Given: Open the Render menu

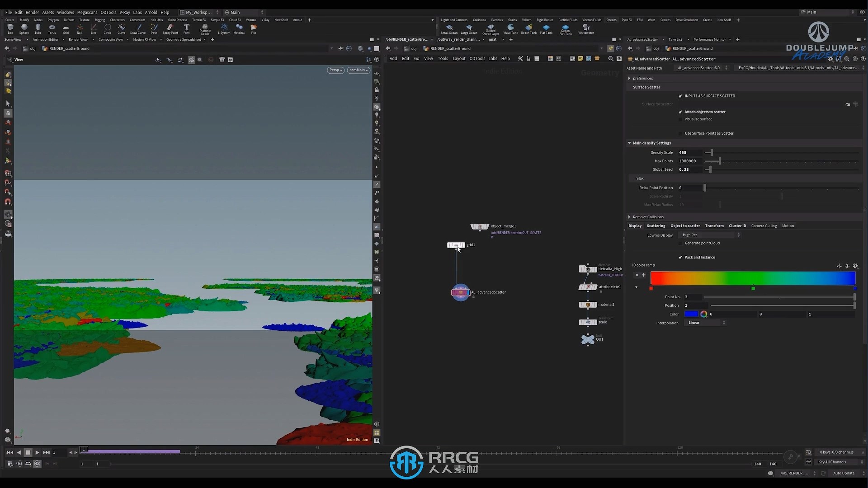Looking at the screenshot, I should coord(32,12).
